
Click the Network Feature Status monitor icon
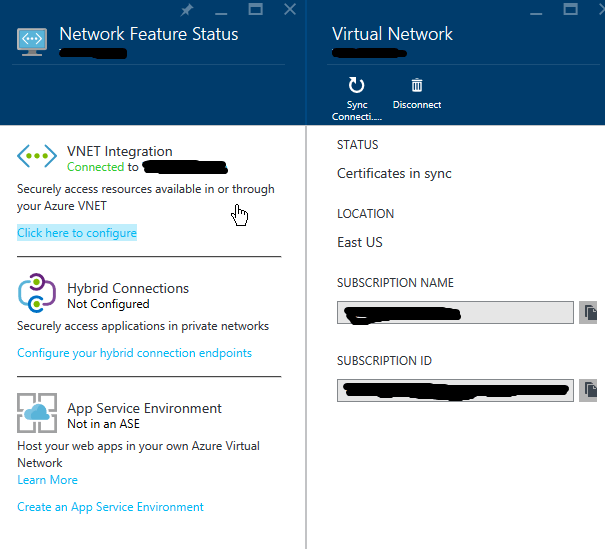pos(32,42)
